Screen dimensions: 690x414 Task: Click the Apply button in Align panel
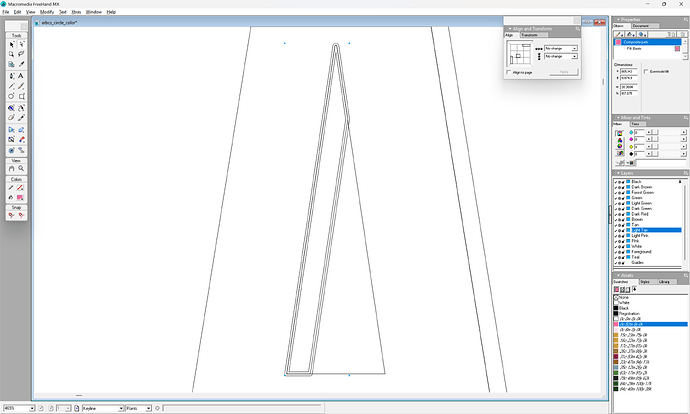tap(564, 72)
